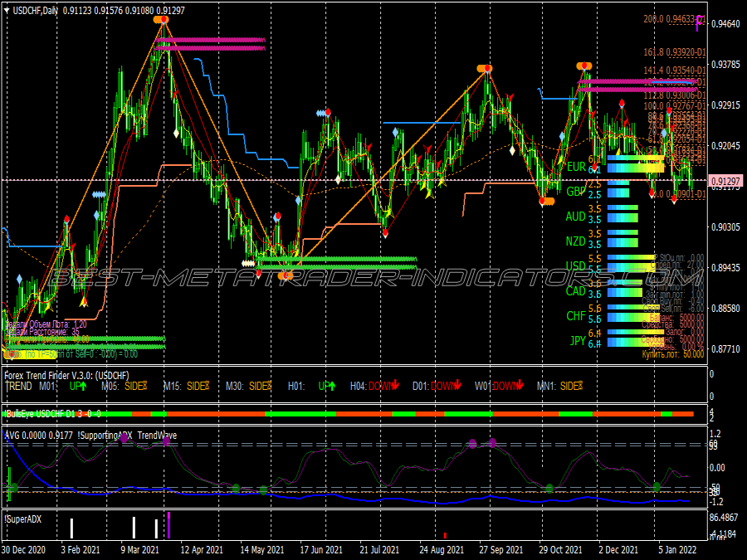The height and width of the screenshot is (560, 747).
Task: Click the '24 Aug 2021' date on time axis
Action: (x=442, y=549)
